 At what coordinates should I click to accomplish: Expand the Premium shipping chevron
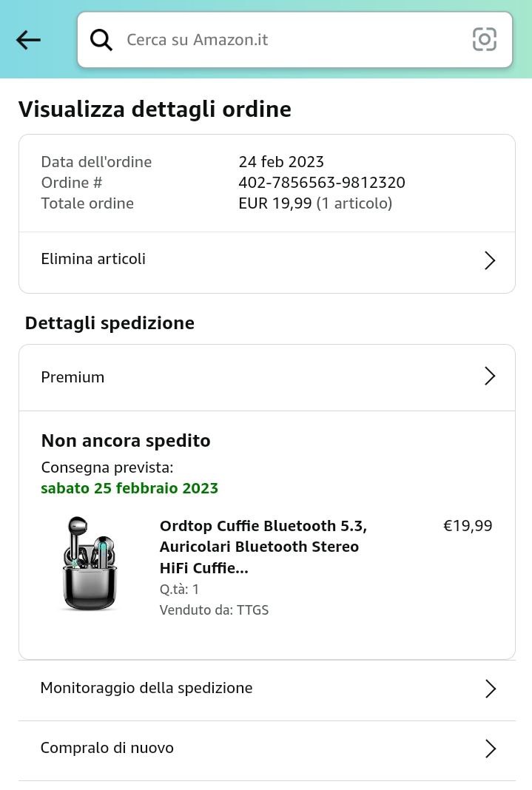490,377
